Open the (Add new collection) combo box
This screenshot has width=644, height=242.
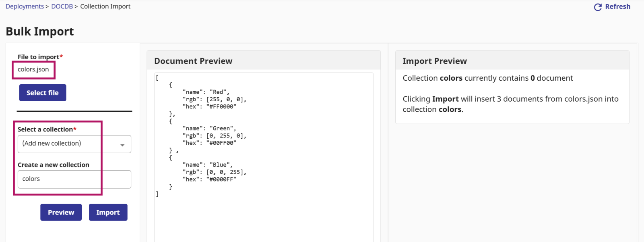pyautogui.click(x=68, y=144)
